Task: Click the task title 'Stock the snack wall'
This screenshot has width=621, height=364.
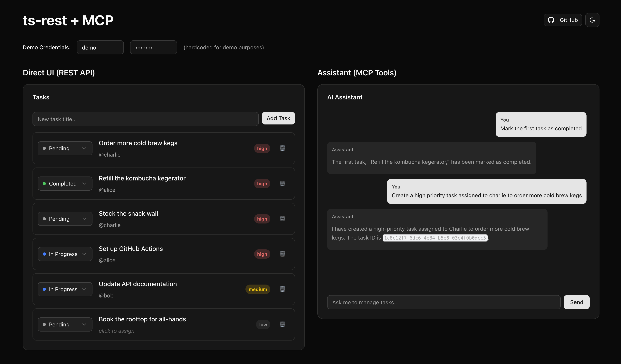Action: coord(128,213)
